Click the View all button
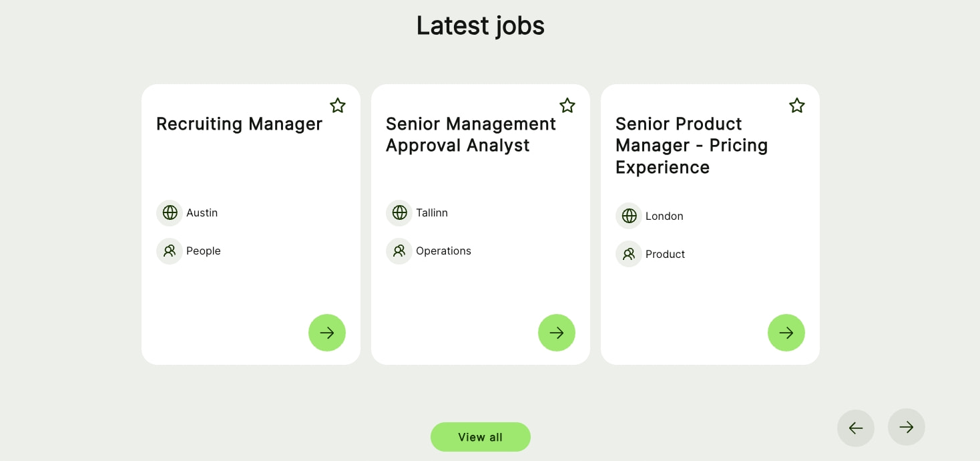 tap(481, 437)
